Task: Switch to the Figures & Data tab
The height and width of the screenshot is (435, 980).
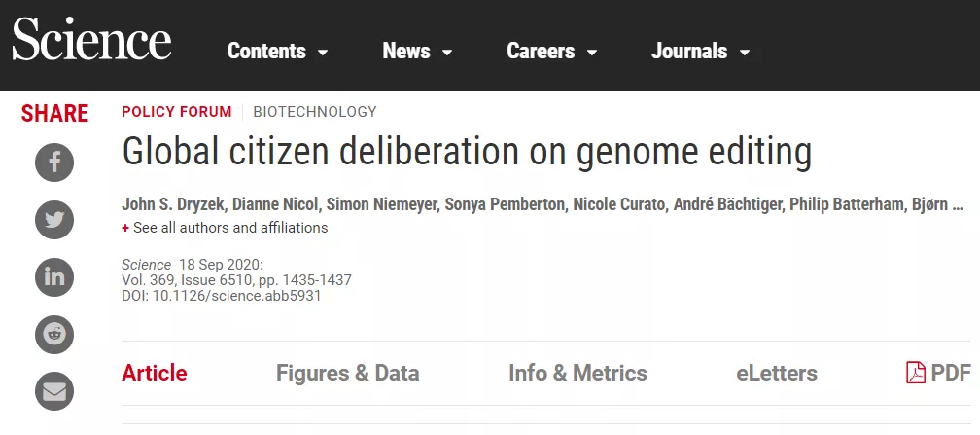Action: pos(347,373)
